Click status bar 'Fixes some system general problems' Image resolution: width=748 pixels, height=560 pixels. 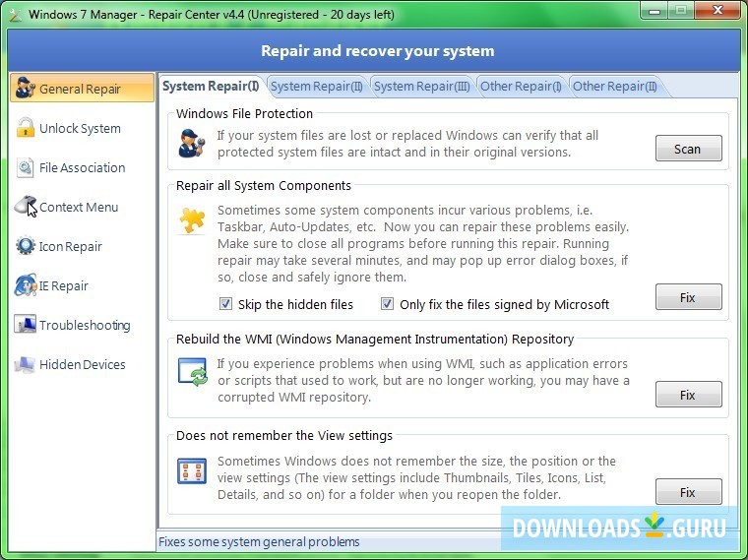[259, 542]
